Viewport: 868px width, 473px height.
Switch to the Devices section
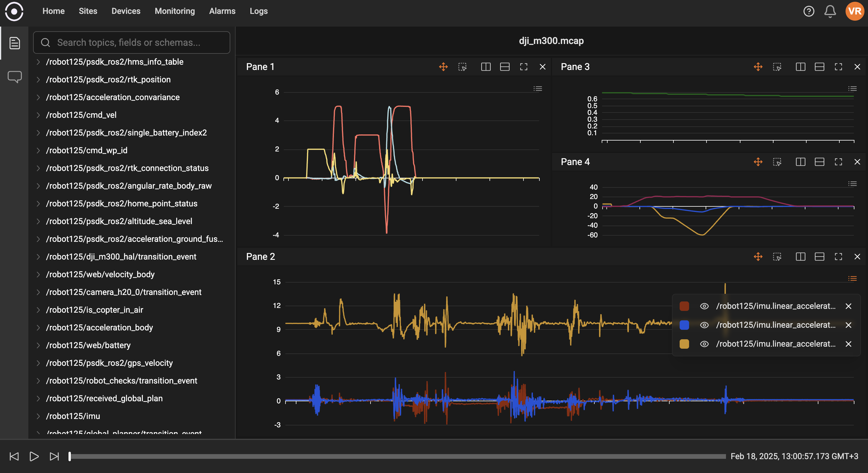pyautogui.click(x=126, y=11)
